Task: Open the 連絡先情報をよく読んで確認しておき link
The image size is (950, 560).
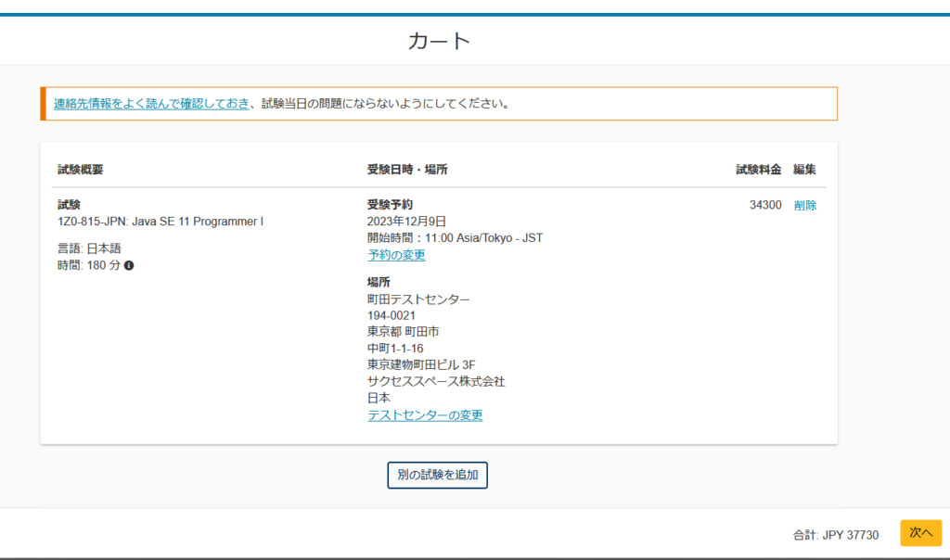Action: coord(151,104)
